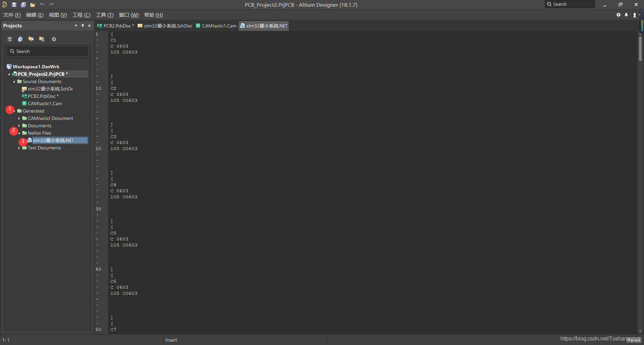Click the C4 designator text in netlist
Screen dimensions: 644x345
click(113, 185)
